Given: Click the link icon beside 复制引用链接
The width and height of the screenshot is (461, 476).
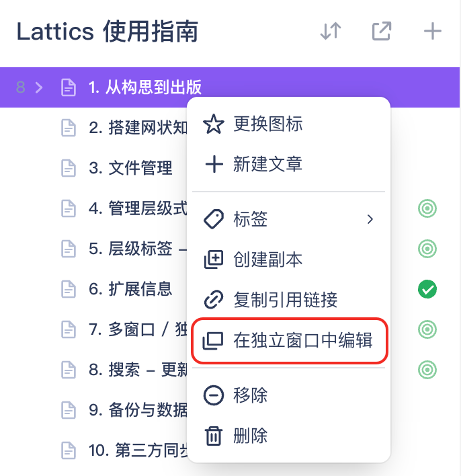Looking at the screenshot, I should coord(214,300).
